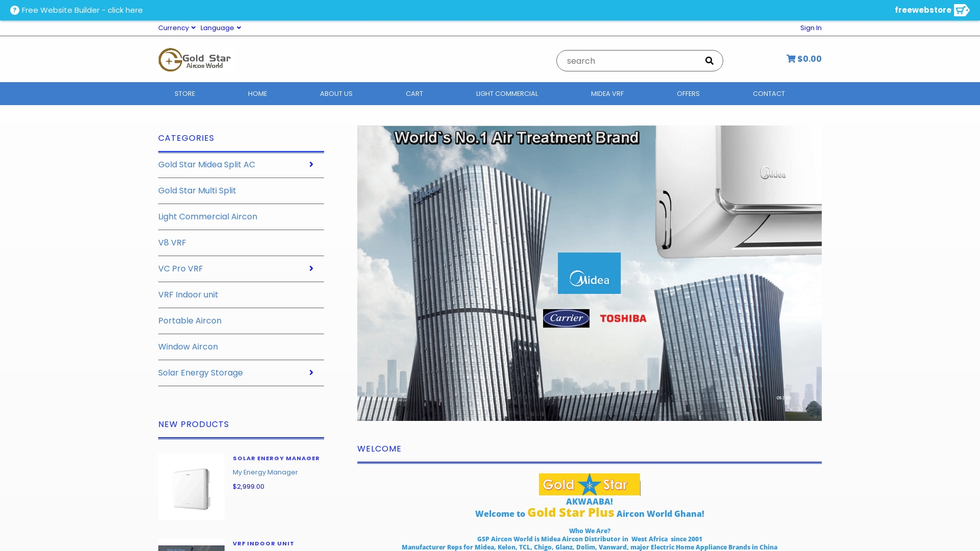Screen dimensions: 980x551
Task: Go to the Midea VRF menu tab
Action: click(x=607, y=94)
